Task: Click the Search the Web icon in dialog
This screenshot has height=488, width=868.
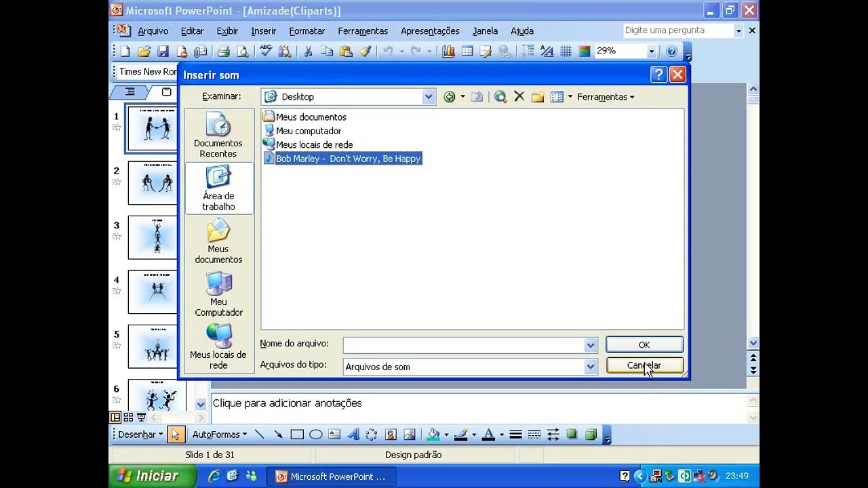Action: coord(500,97)
